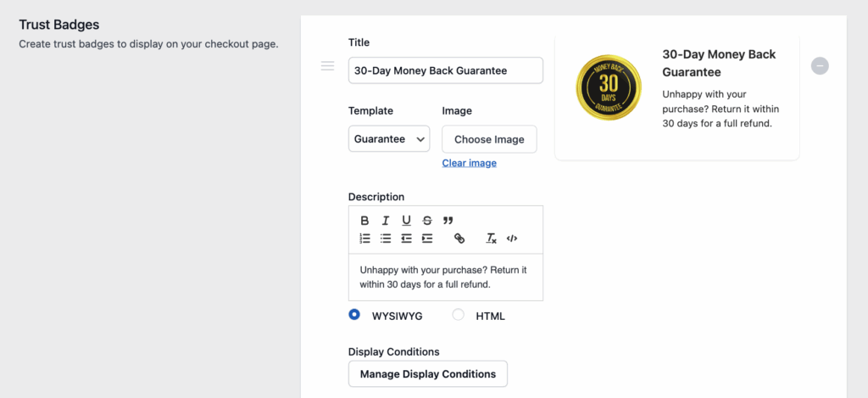
Task: Select WYSIWYG editor mode
Action: tap(353, 315)
